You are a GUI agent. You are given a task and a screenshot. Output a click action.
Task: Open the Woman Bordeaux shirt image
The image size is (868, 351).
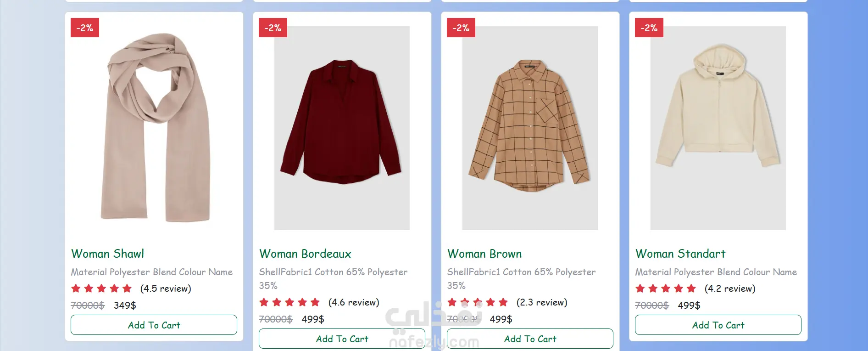(x=342, y=128)
